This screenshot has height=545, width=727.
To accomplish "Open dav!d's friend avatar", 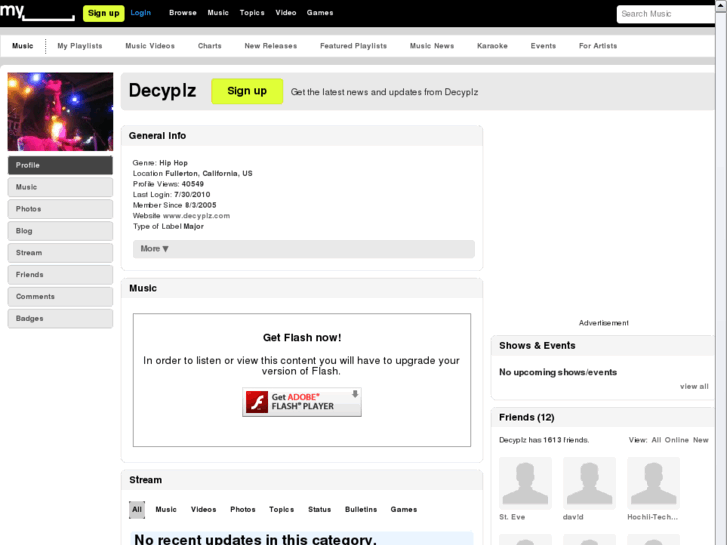I will tap(589, 483).
